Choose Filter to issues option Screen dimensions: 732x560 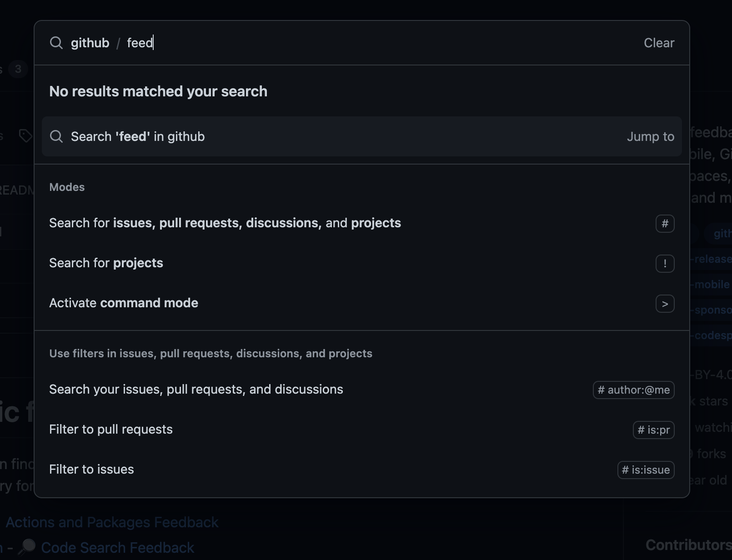[x=362, y=470]
